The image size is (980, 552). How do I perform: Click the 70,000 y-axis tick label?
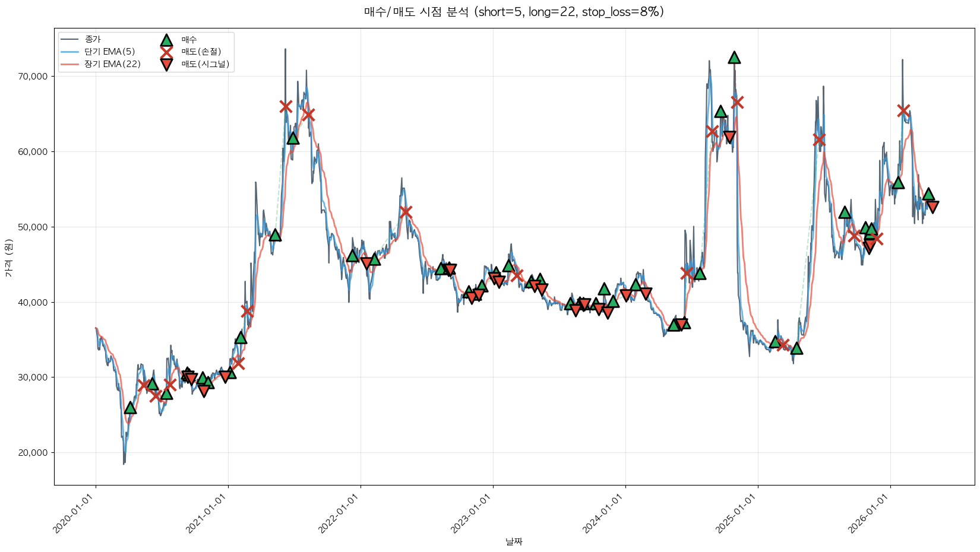coord(33,77)
